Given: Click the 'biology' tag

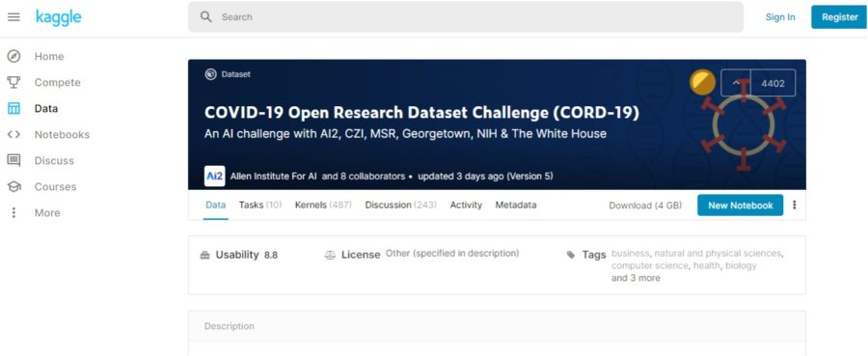Looking at the screenshot, I should 741,265.
